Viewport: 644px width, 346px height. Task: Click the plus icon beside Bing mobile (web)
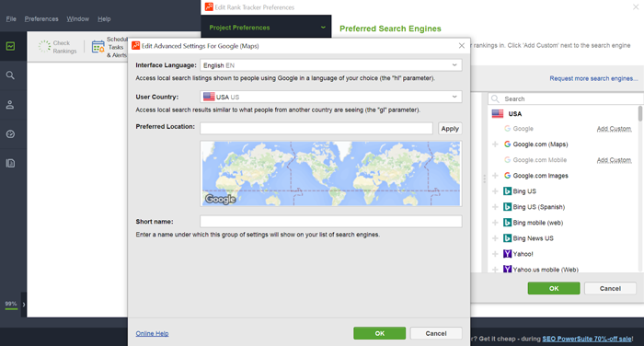[495, 223]
